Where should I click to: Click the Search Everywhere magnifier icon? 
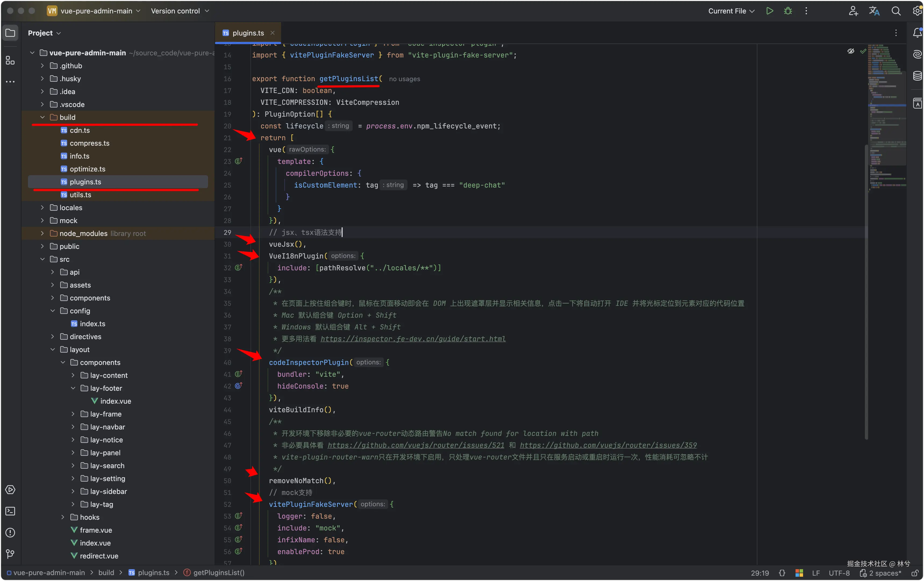[x=896, y=11]
